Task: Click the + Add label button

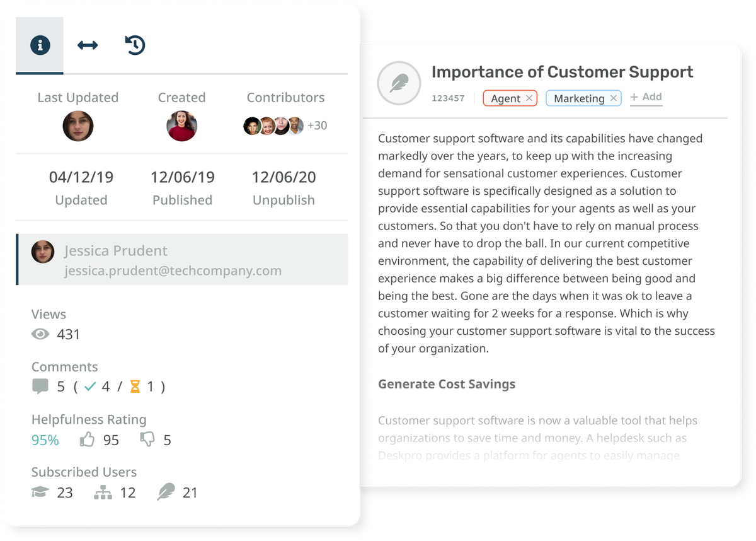Action: click(646, 97)
